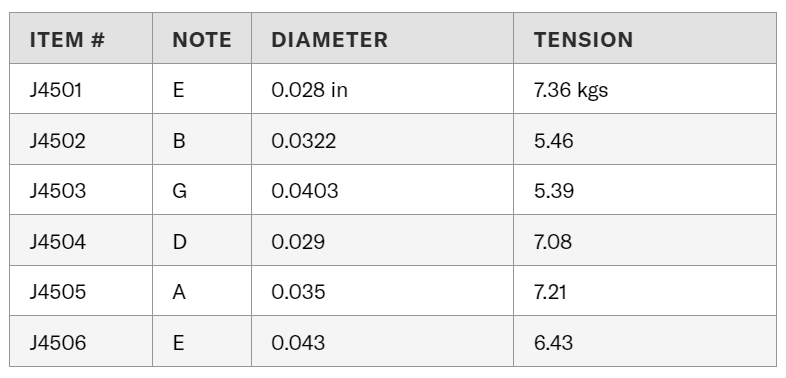
Task: Select item number J4506
Action: pyautogui.click(x=58, y=342)
